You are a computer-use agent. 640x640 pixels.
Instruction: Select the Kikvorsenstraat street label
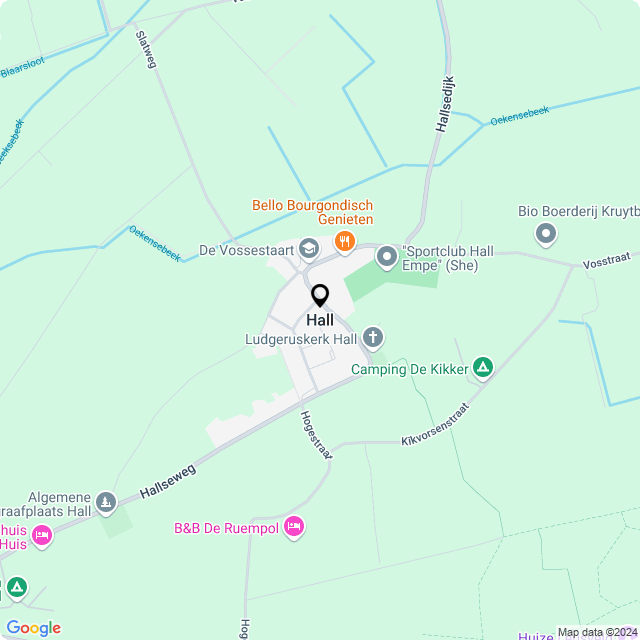point(435,425)
